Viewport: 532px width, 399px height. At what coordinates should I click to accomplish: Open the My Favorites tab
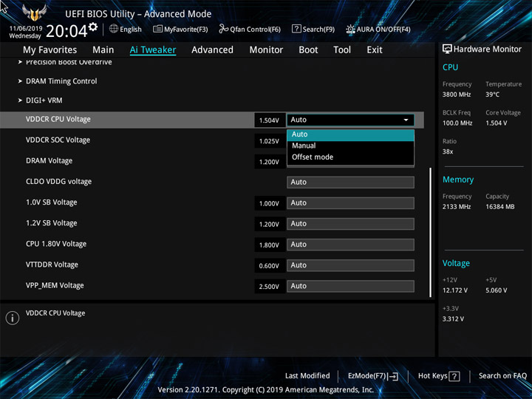[50, 50]
